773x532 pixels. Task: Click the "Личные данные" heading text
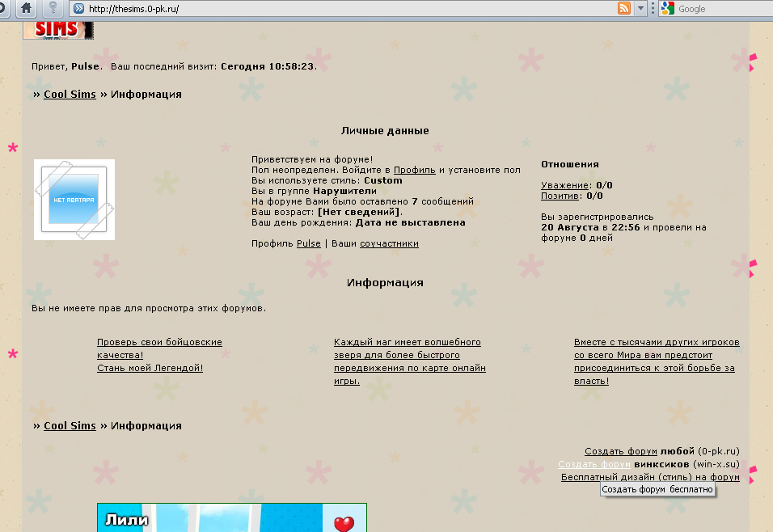click(x=385, y=131)
